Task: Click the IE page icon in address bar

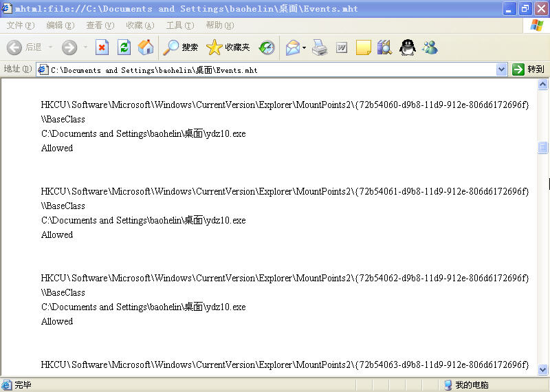Action: (43, 70)
